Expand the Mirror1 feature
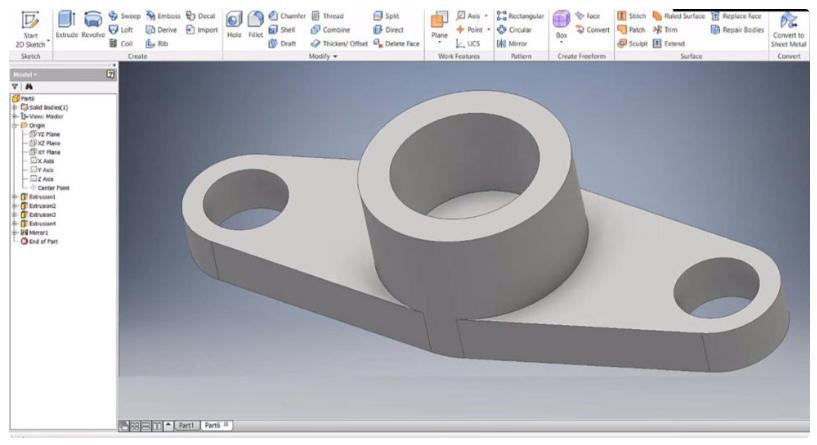 tap(15, 232)
